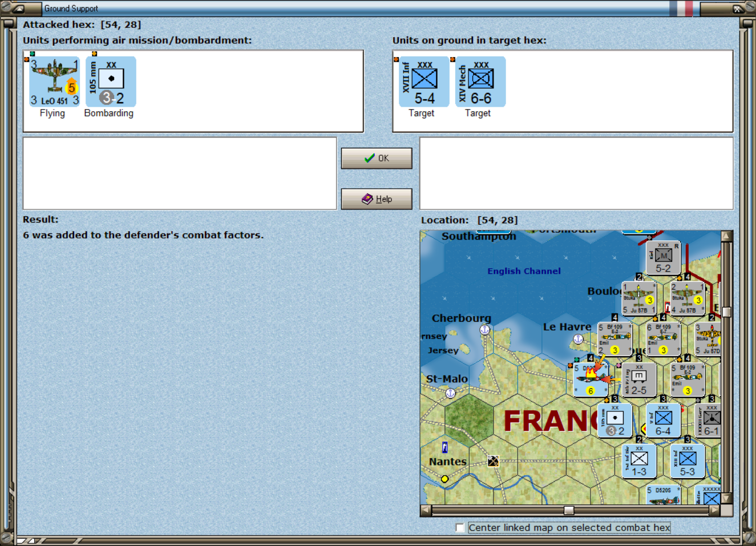The height and width of the screenshot is (546, 756).
Task: Click the Ju 87B Stuka counter with strength 4
Action: [688, 298]
